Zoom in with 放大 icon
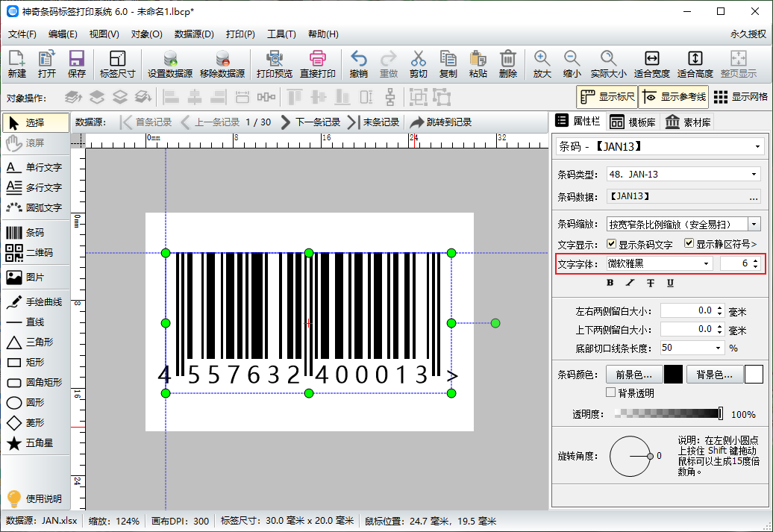The height and width of the screenshot is (532, 773). (542, 63)
